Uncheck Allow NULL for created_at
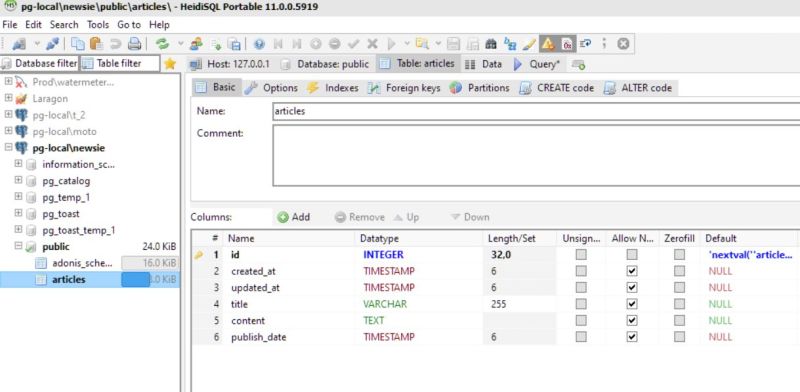This screenshot has height=392, width=800. [632, 271]
